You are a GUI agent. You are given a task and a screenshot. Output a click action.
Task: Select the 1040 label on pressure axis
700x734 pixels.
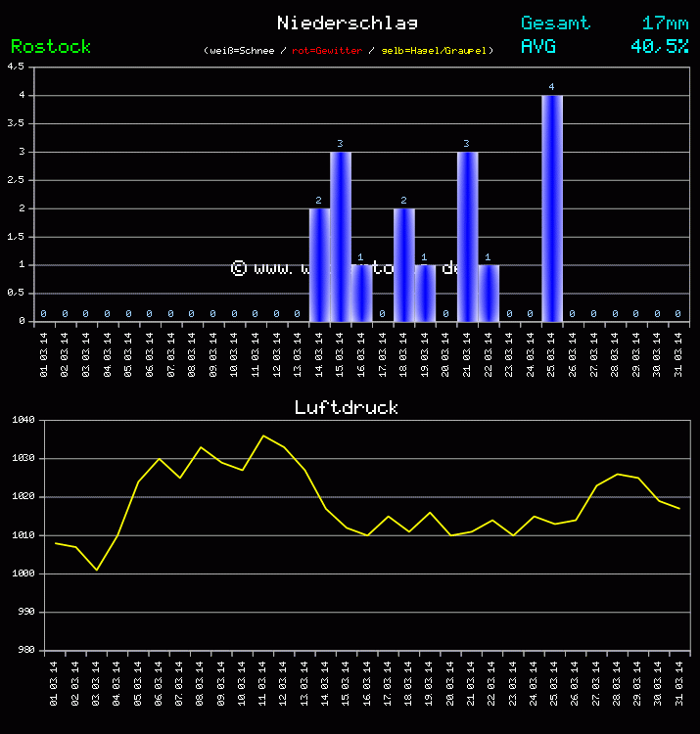[23, 420]
